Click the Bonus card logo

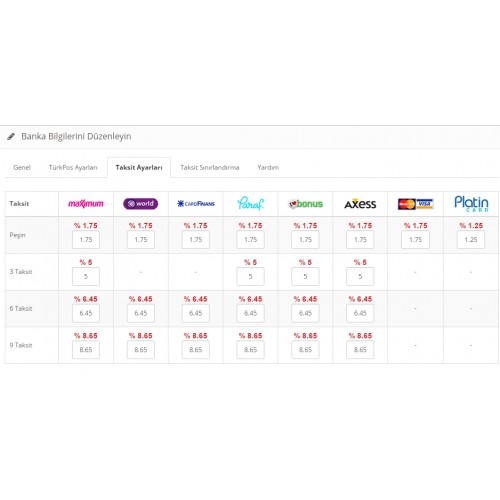pyautogui.click(x=305, y=204)
